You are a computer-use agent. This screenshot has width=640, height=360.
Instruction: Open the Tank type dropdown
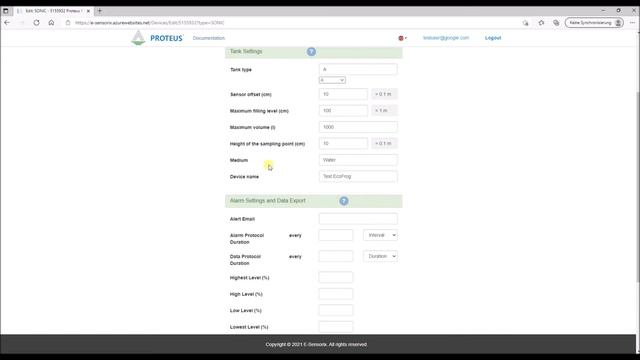[332, 80]
